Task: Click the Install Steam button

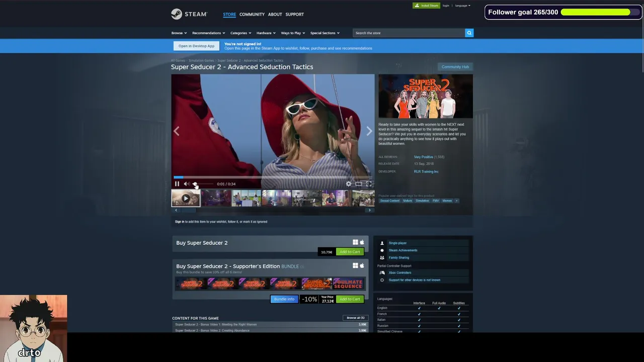Action: [x=426, y=6]
